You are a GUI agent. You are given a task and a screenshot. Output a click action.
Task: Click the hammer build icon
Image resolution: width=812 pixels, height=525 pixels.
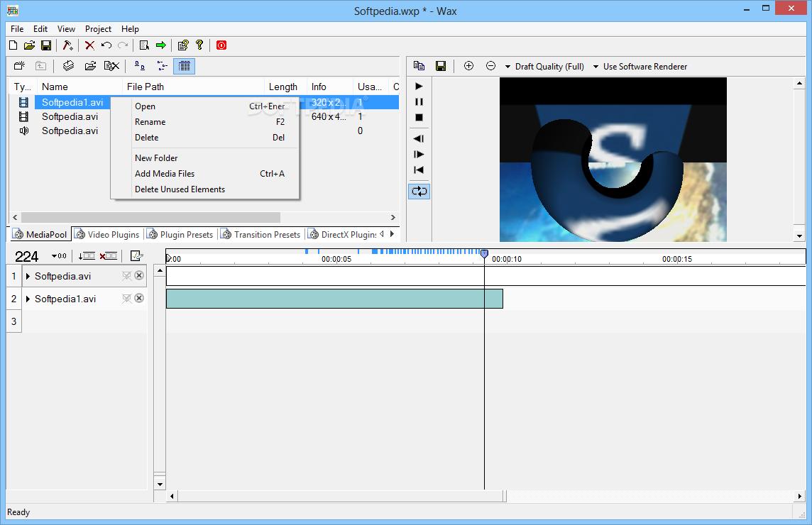pos(68,45)
